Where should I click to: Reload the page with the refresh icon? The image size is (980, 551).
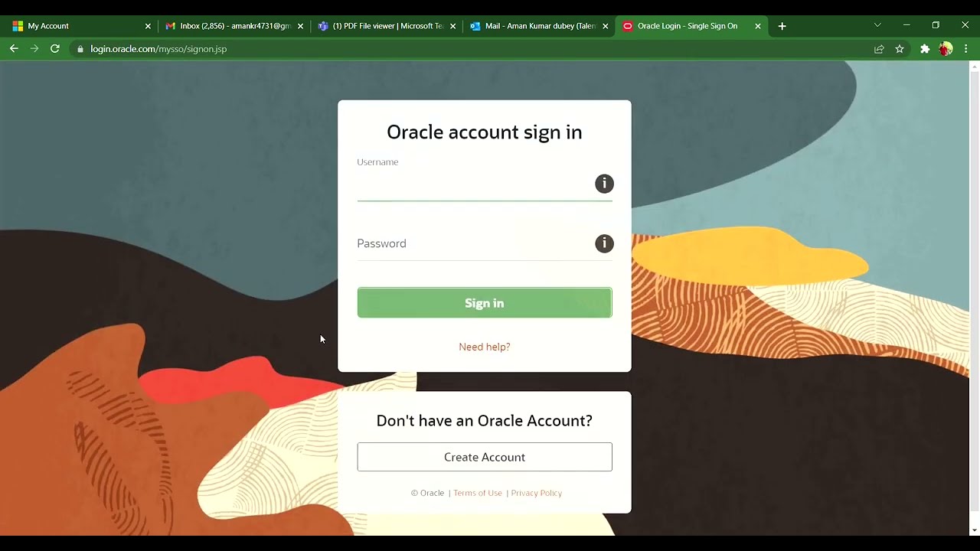pyautogui.click(x=55, y=49)
